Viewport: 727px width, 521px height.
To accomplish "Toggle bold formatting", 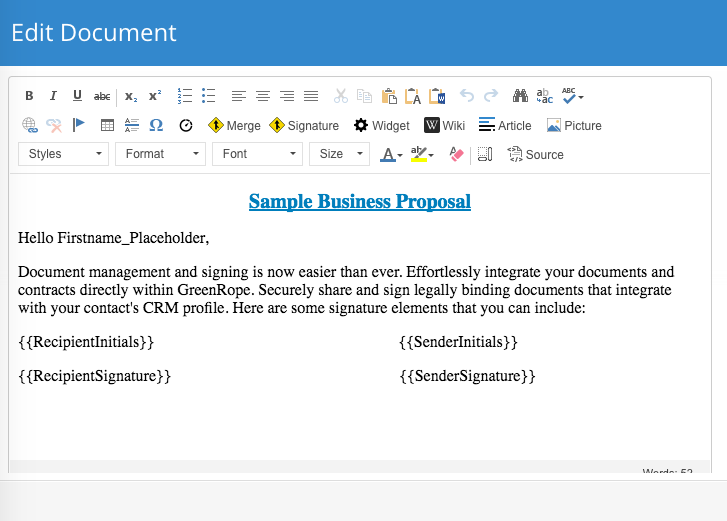I will coord(29,96).
